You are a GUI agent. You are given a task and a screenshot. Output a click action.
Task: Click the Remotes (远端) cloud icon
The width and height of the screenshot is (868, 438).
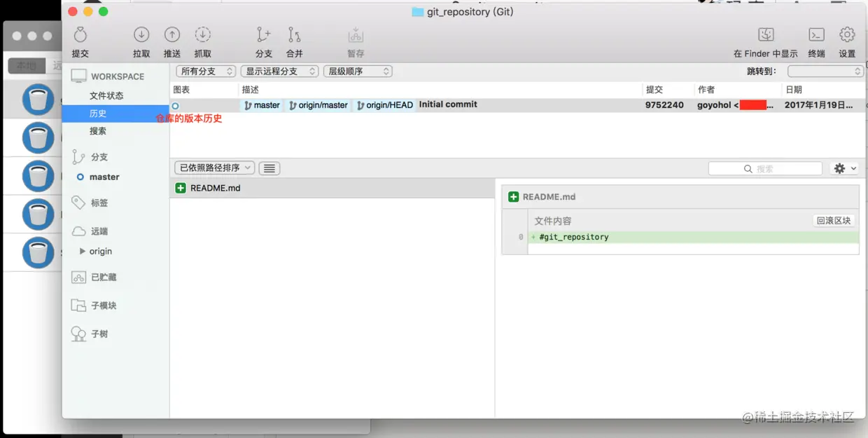click(78, 231)
